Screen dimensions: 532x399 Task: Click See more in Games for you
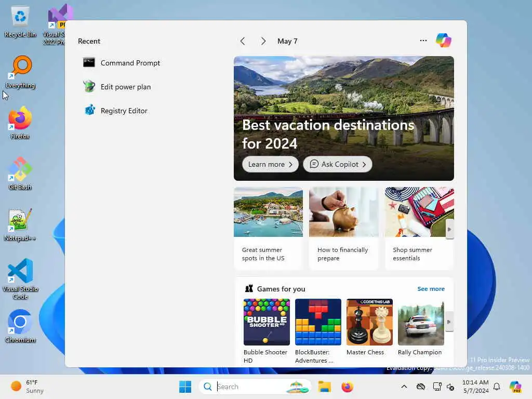[431, 289]
